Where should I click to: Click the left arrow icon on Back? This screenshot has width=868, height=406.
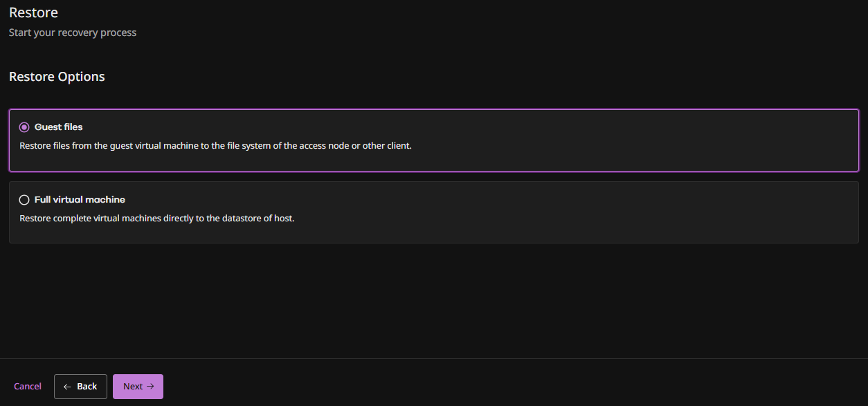[67, 387]
